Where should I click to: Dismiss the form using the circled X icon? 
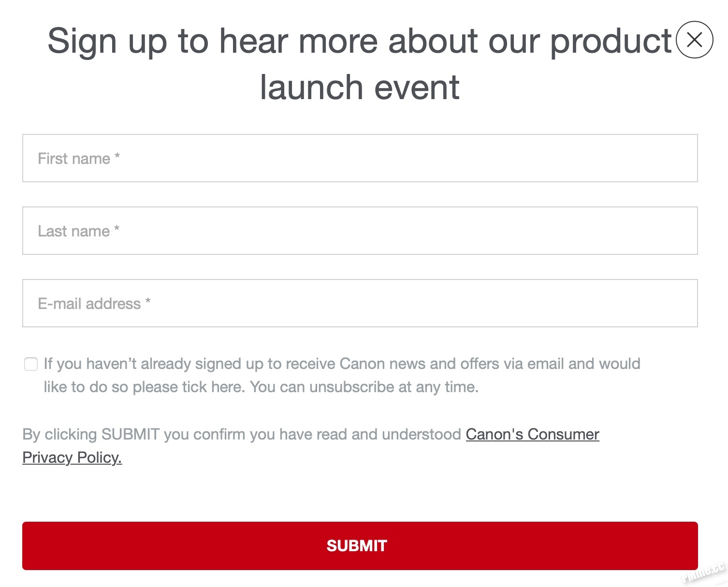tap(694, 40)
